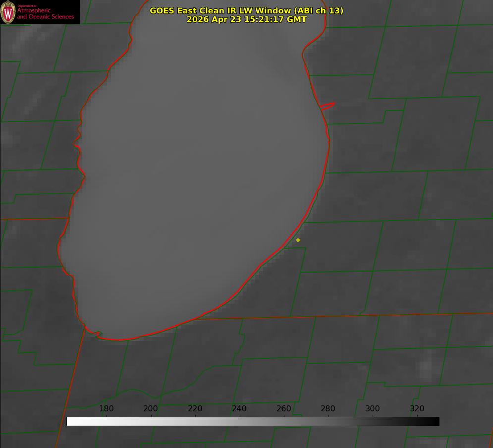Screen dimensions: 493x448
Task: Click the 300 colorbar label
Action: pyautogui.click(x=373, y=408)
